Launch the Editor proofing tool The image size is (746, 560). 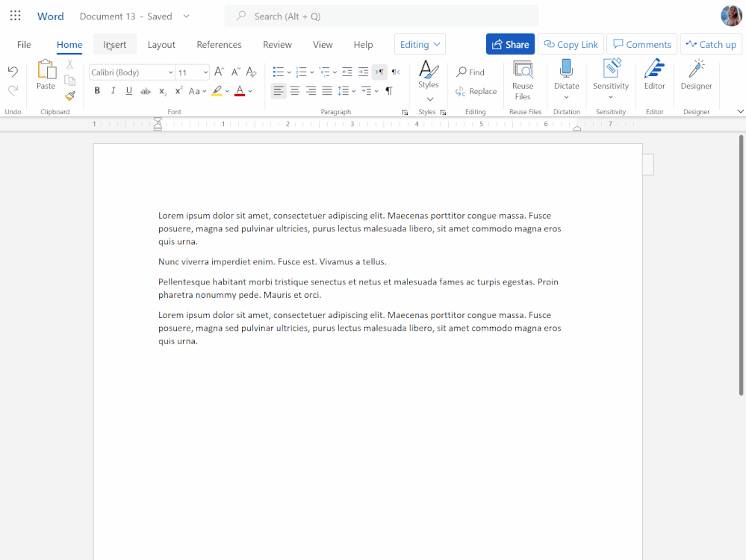point(655,75)
